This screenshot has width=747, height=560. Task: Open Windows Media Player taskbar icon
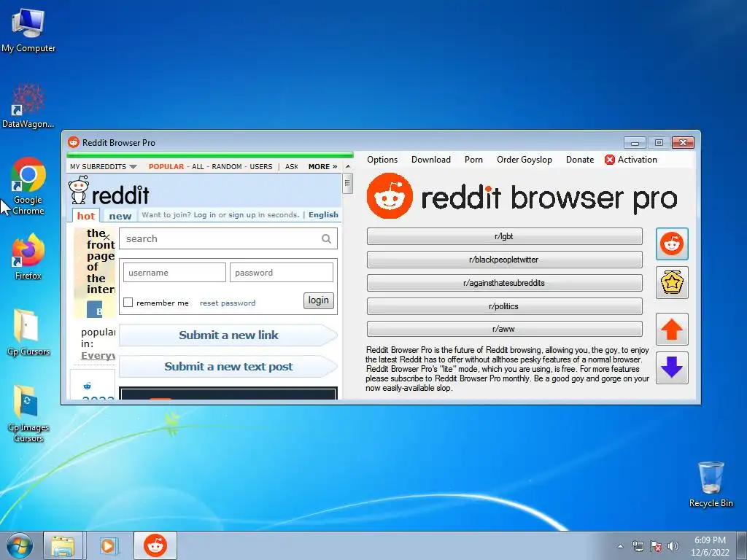point(109,545)
